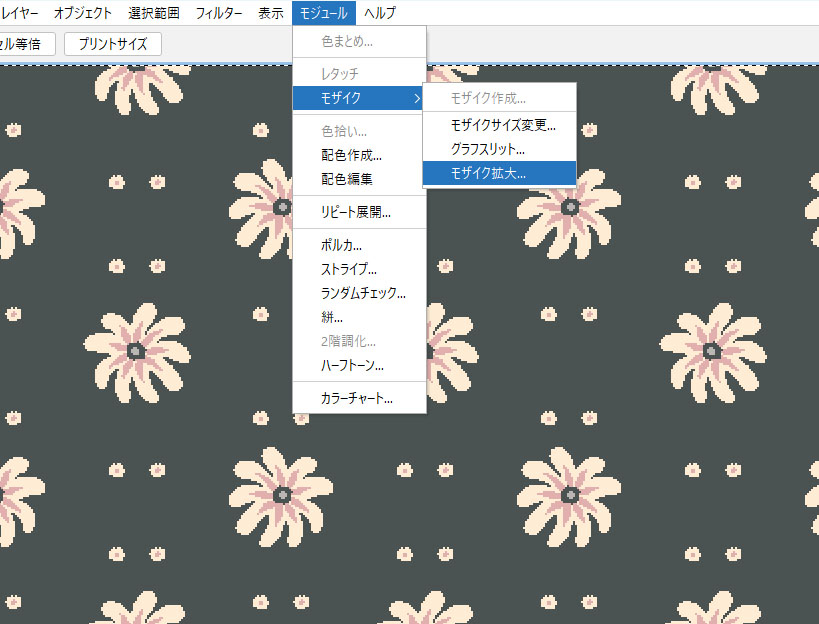
Task: Open the ヘルプ menu
Action: click(x=380, y=13)
